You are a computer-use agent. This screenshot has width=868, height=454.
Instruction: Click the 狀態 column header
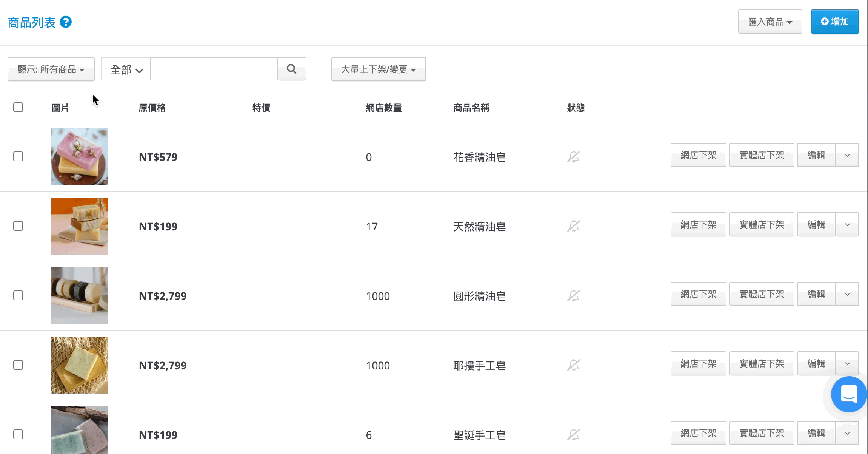[576, 108]
